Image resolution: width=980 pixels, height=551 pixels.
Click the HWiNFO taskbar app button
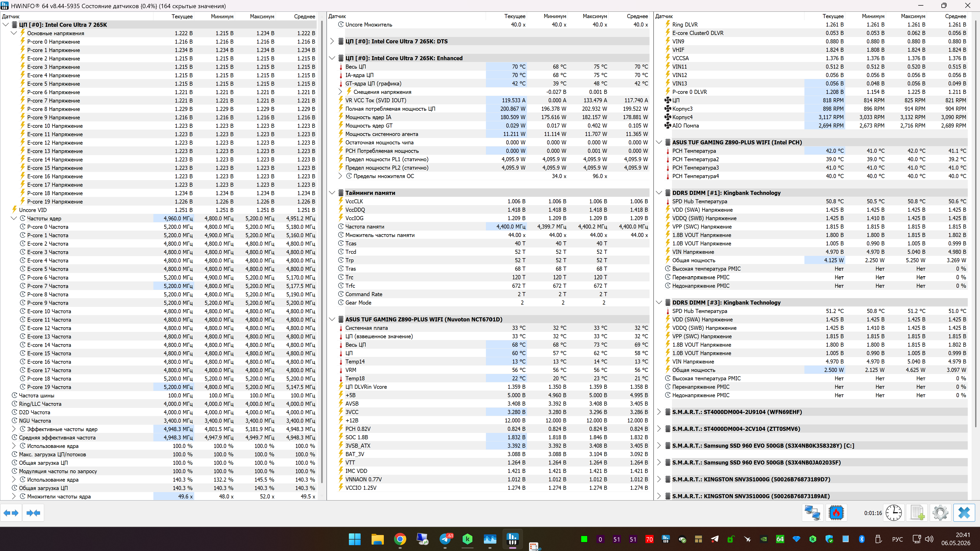point(512,539)
